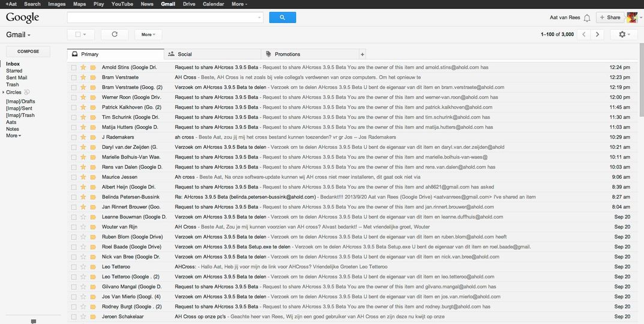Open Calendar from the top Google bar
The height and width of the screenshot is (324, 644).
coord(214,4)
